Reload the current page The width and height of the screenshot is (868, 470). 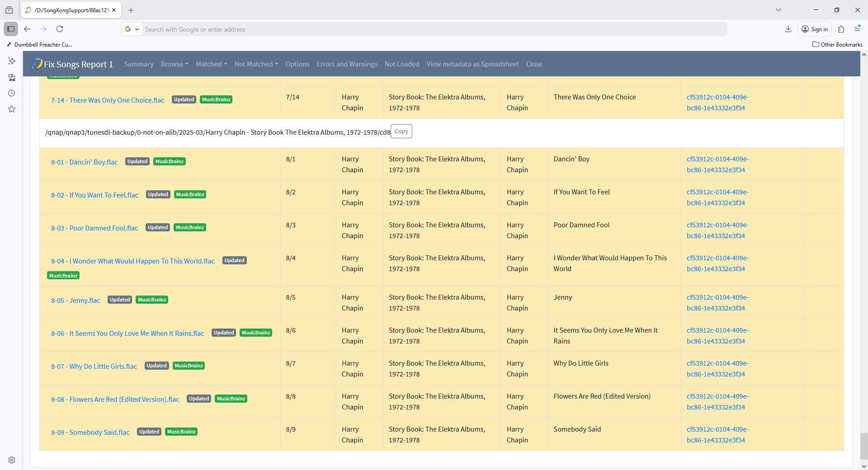click(60, 29)
